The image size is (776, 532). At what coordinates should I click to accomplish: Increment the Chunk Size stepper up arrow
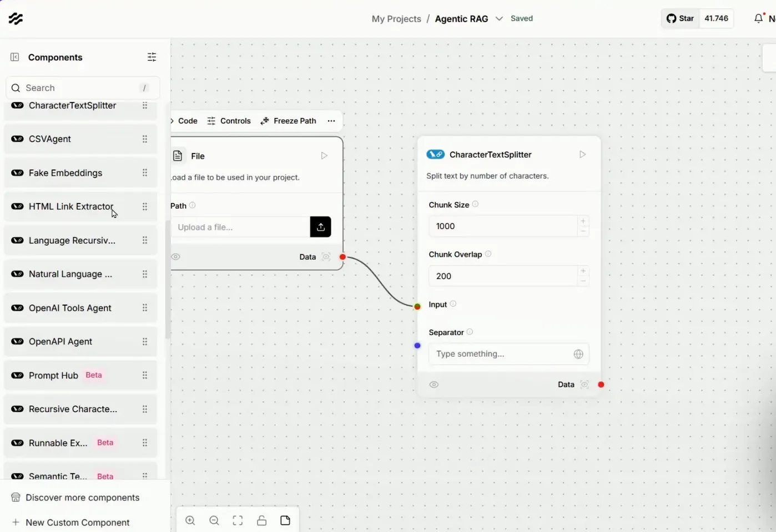pyautogui.click(x=583, y=221)
